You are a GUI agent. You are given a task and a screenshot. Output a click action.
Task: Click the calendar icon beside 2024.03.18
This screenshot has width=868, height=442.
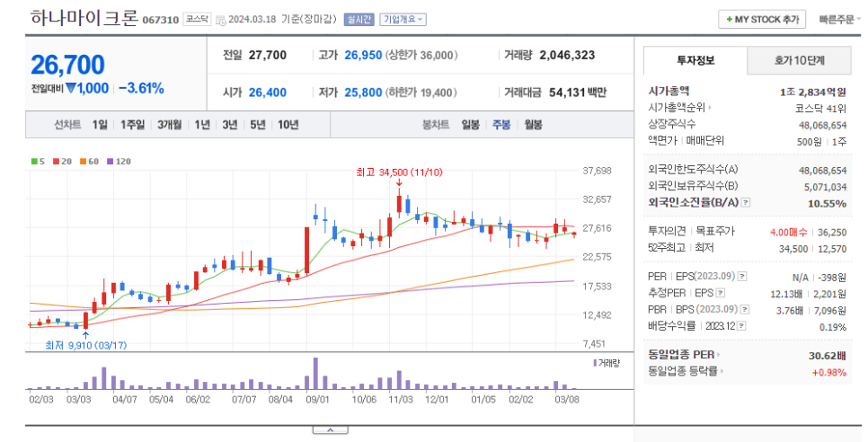click(221, 20)
